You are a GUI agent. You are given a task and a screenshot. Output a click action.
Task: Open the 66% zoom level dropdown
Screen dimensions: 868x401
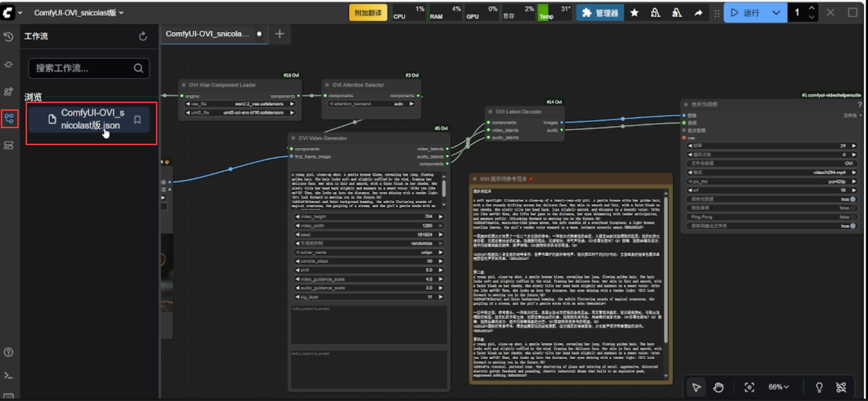coord(778,387)
